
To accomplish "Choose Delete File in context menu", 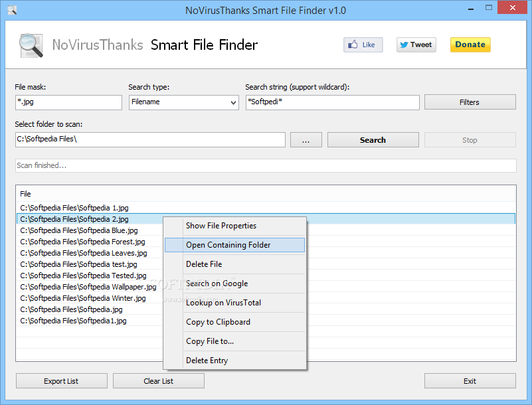I will click(x=235, y=264).
